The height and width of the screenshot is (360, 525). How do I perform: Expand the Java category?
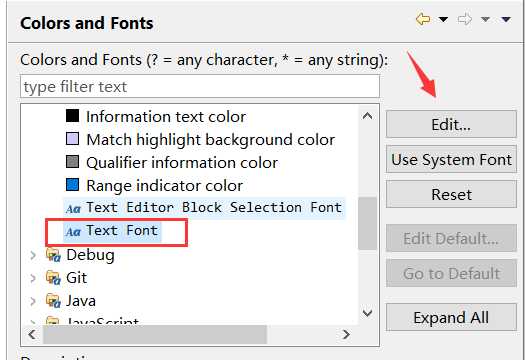point(33,301)
